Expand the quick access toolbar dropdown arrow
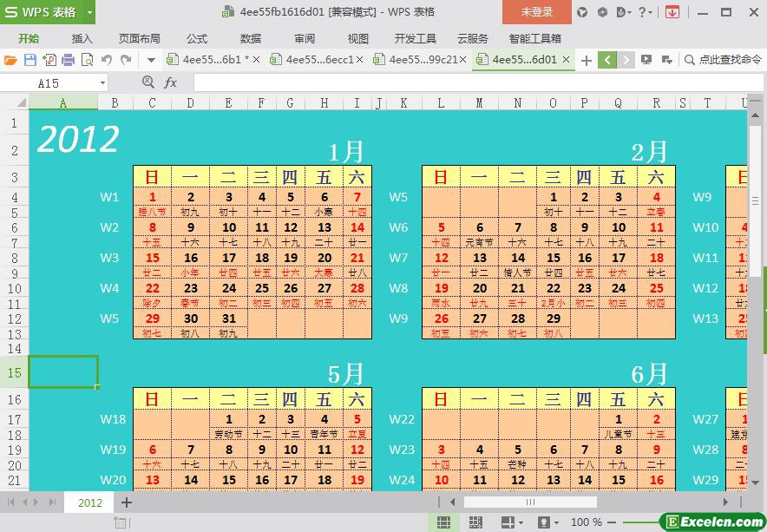 pyautogui.click(x=151, y=60)
